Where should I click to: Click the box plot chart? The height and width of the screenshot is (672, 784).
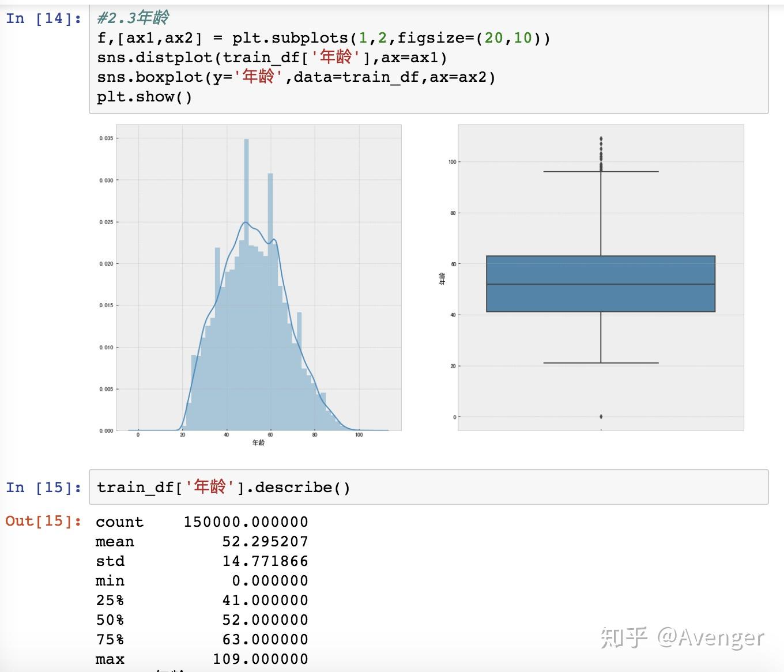pyautogui.click(x=601, y=278)
